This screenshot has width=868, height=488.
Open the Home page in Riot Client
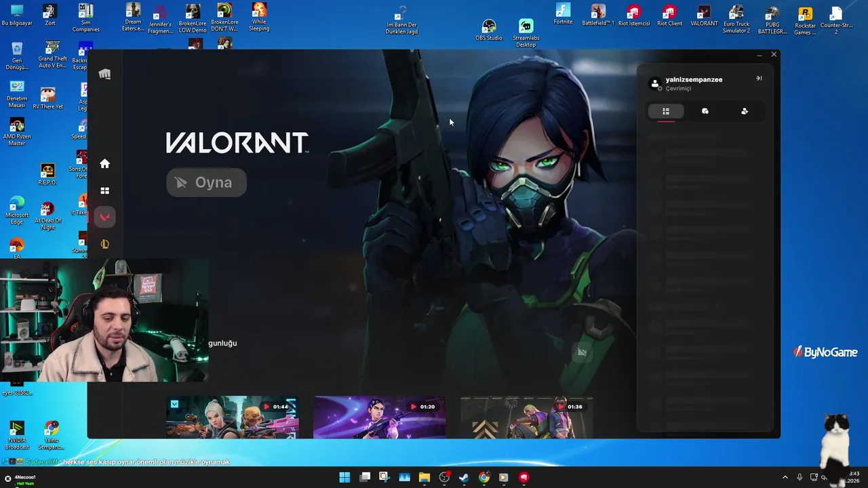(x=104, y=163)
